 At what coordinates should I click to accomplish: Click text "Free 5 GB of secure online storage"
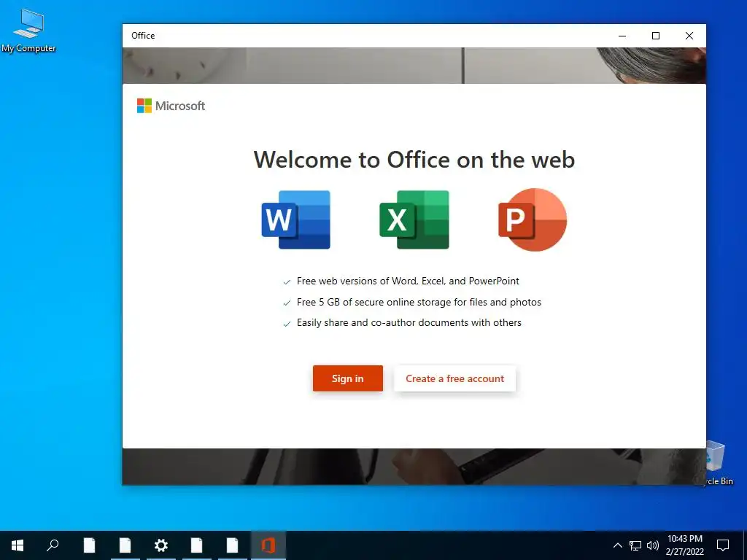click(373, 302)
